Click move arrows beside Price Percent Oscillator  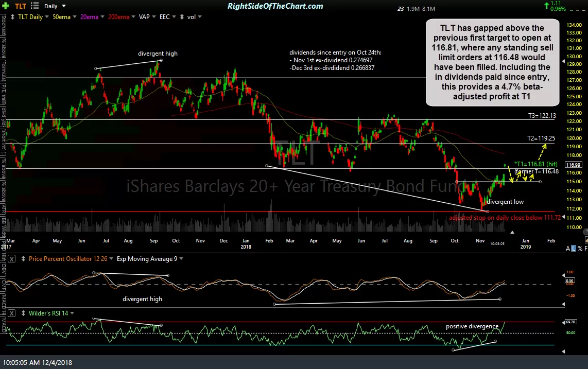coord(23,259)
